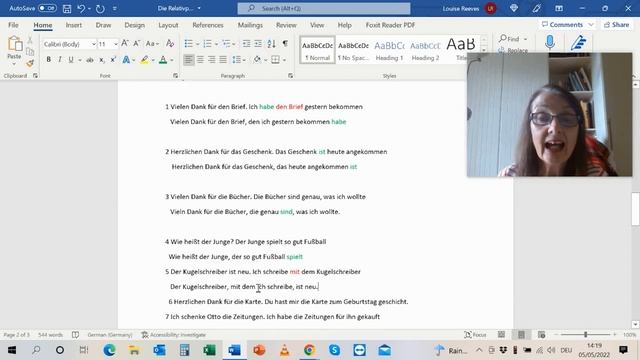The width and height of the screenshot is (640, 360).
Task: Switch to Print Layout view icon
Action: pyautogui.click(x=521, y=335)
